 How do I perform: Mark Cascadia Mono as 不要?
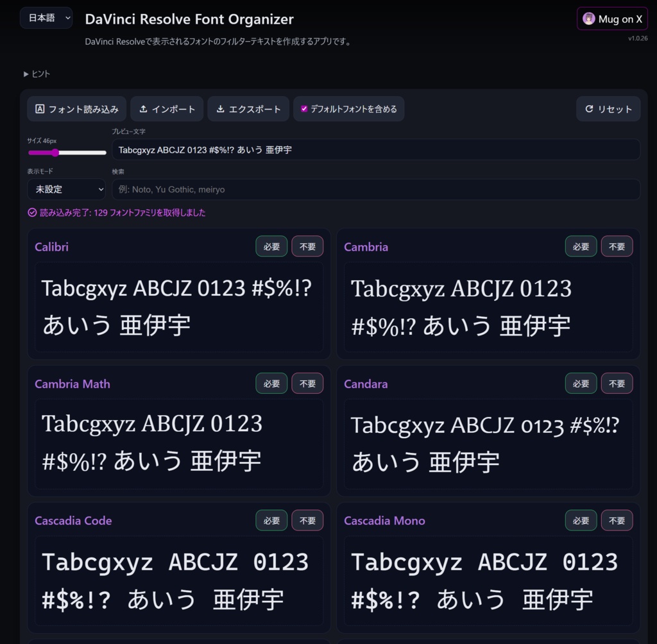(617, 520)
